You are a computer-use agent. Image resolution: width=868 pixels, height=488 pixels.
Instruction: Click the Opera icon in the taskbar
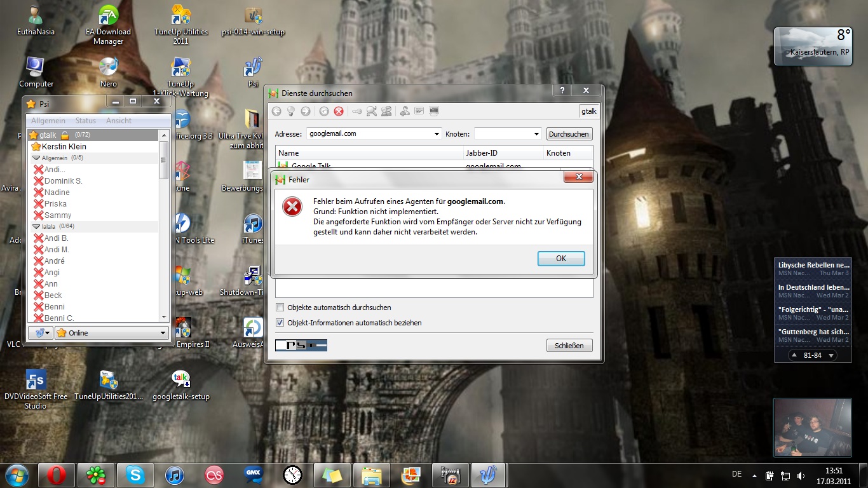point(57,475)
